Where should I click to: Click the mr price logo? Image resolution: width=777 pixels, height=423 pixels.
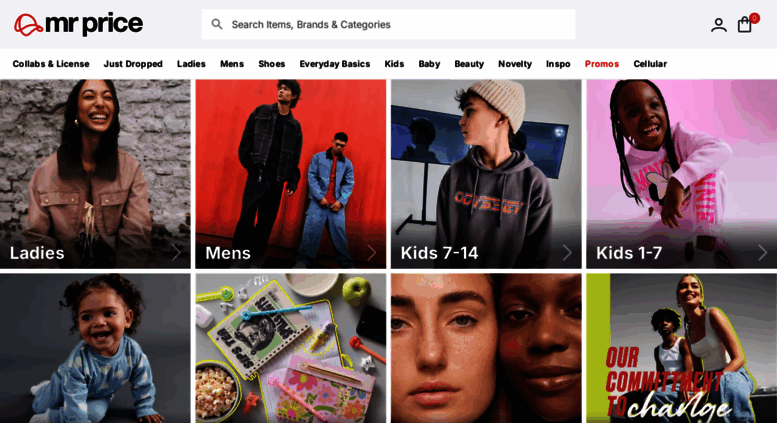[78, 24]
